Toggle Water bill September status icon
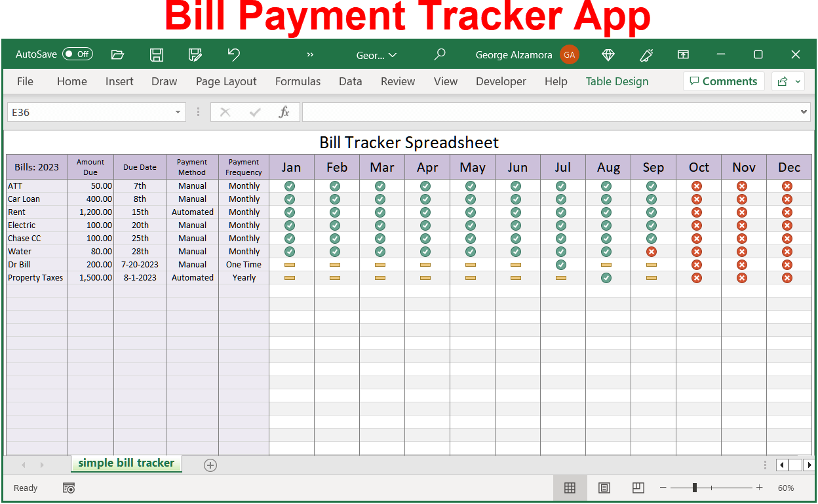Screen dimensions: 818x504 652,252
